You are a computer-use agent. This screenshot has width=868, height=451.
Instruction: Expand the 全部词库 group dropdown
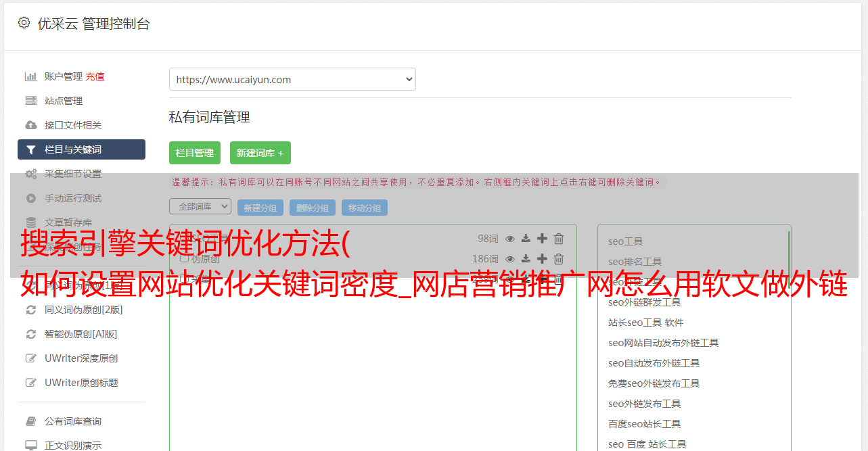(200, 206)
